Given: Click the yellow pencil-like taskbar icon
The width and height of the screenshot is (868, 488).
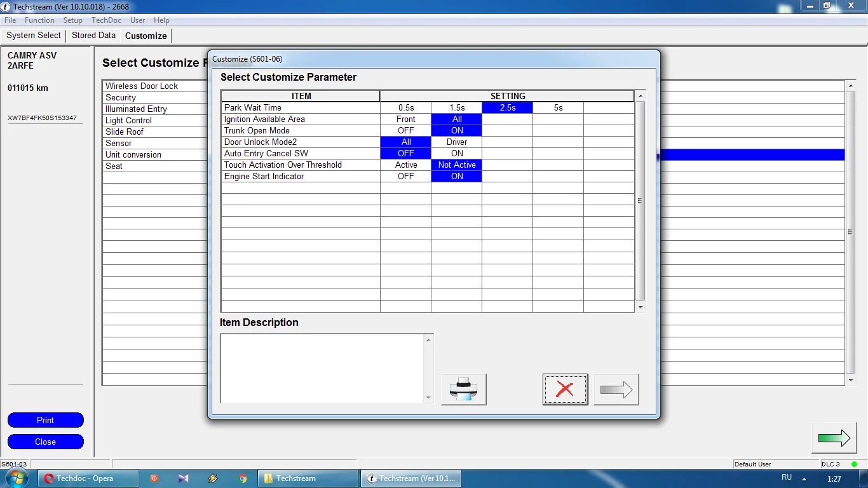Looking at the screenshot, I should coord(213,478).
